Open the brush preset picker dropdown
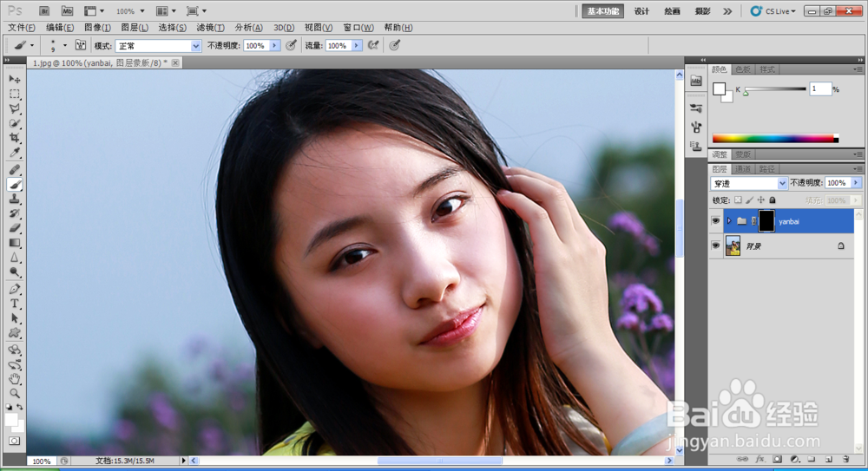The height and width of the screenshot is (471, 868). 65,45
